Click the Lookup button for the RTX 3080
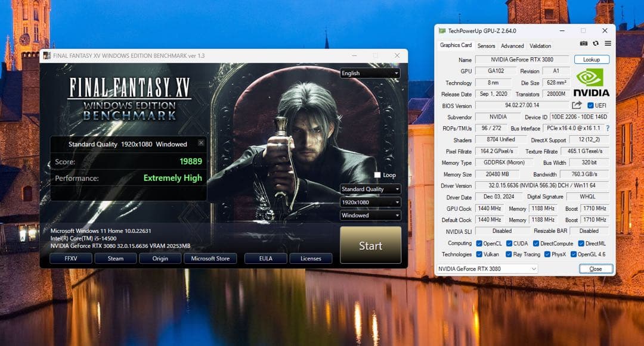The height and width of the screenshot is (346, 644). (x=592, y=59)
